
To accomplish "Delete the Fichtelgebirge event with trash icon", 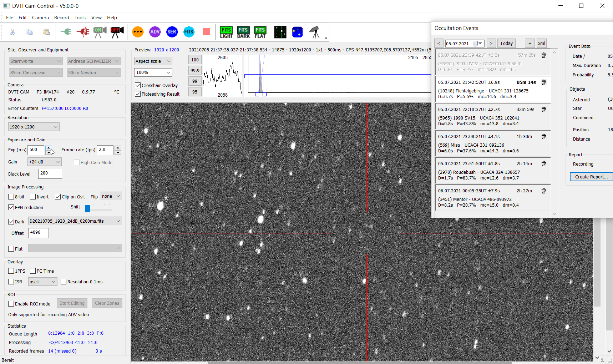I will 544,82.
